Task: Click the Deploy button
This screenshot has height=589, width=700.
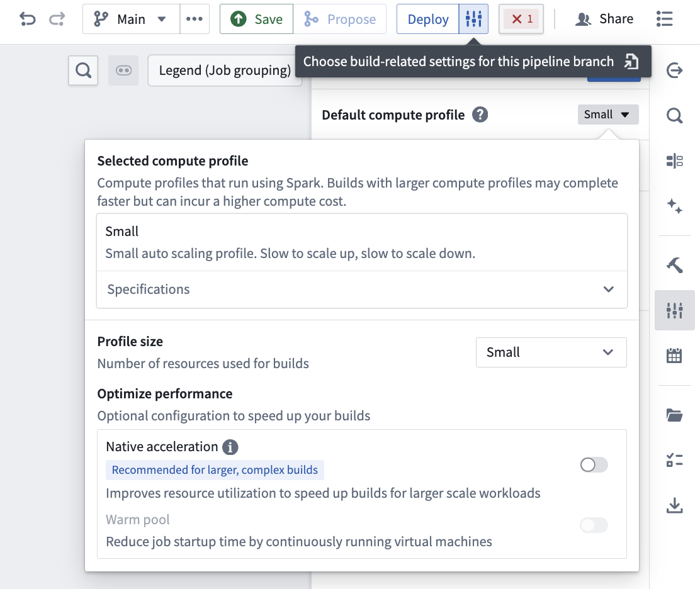Action: (x=427, y=19)
